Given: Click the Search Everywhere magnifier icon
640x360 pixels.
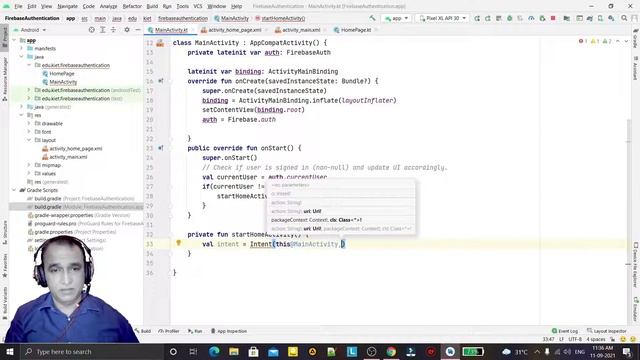Looking at the screenshot, I should [x=624, y=18].
